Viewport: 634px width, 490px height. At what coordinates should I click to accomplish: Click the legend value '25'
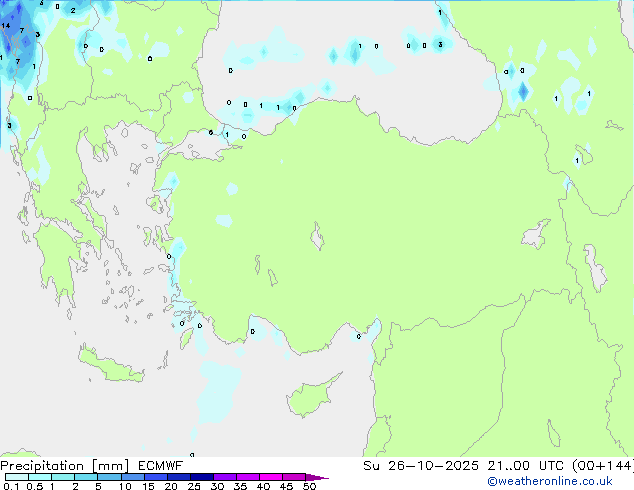pyautogui.click(x=194, y=486)
